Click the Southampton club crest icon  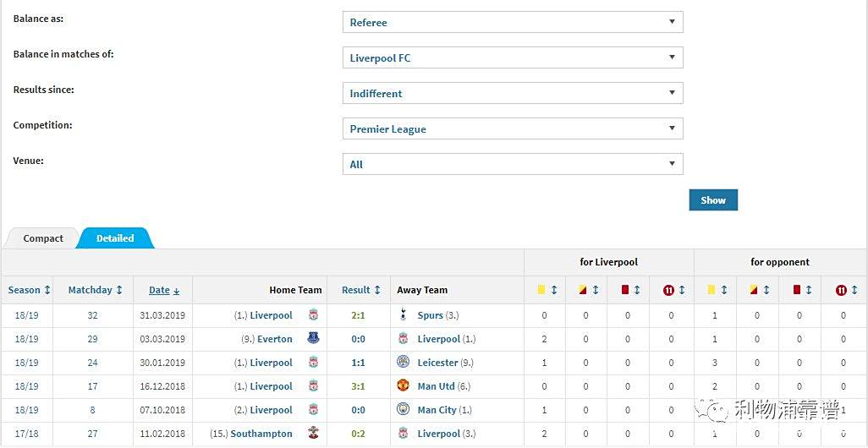(x=313, y=433)
